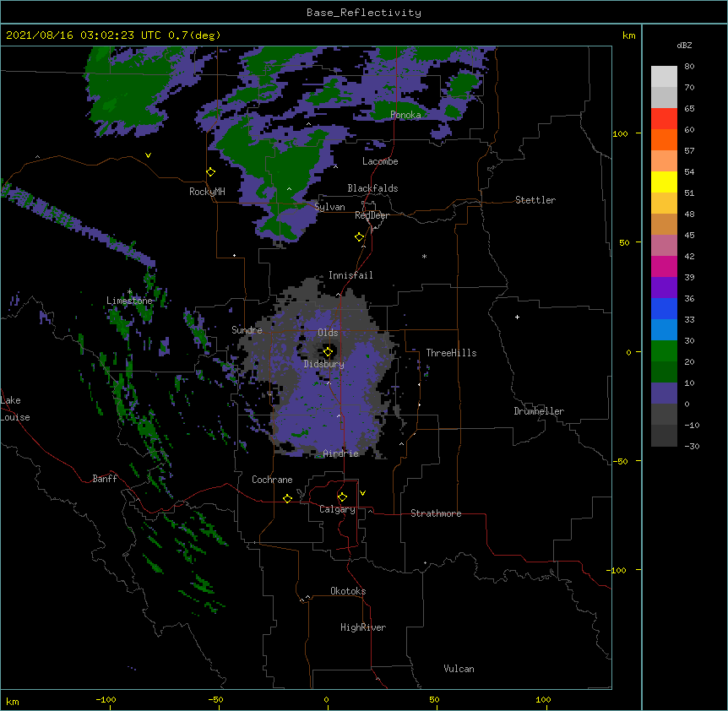
Task: Click the 0 km tick on bottom axis
Action: 326,699
